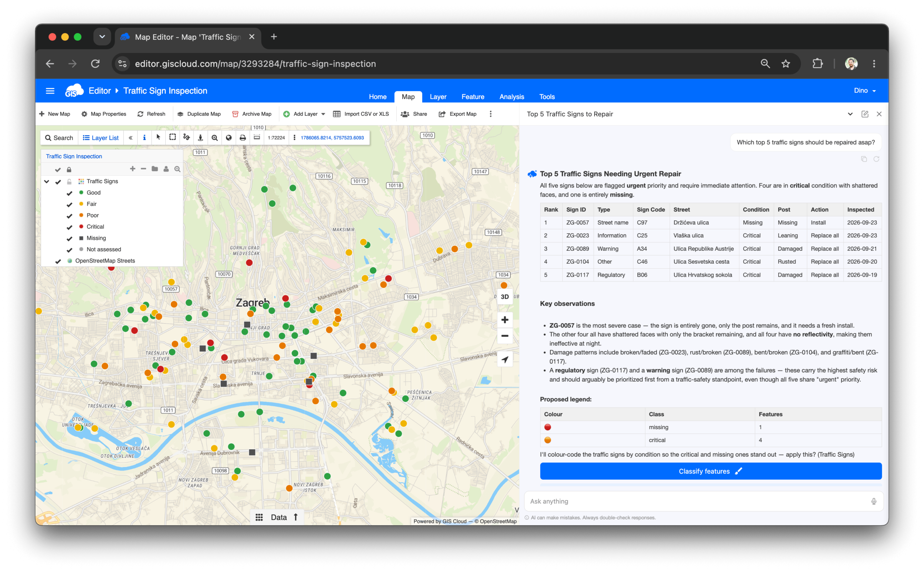Open the browser tab list dropdown

coord(102,37)
